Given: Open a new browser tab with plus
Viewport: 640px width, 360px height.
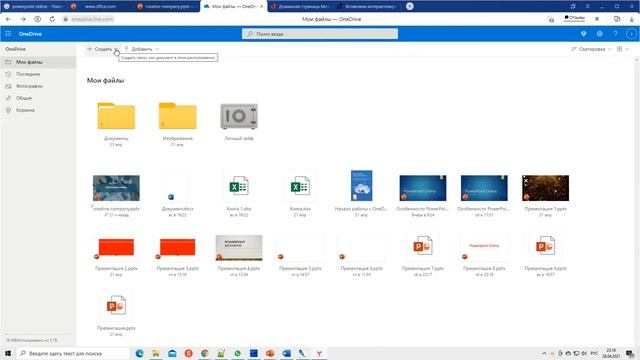Looking at the screenshot, I should tap(410, 6).
